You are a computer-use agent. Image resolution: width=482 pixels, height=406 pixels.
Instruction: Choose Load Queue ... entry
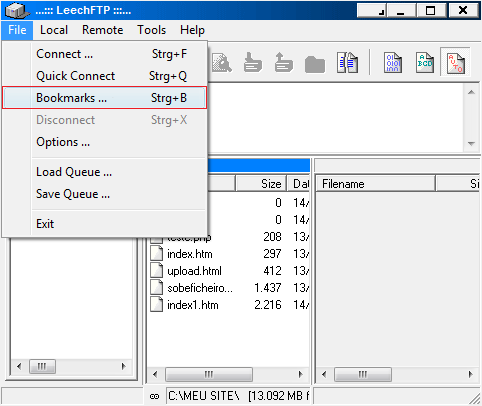(105, 172)
